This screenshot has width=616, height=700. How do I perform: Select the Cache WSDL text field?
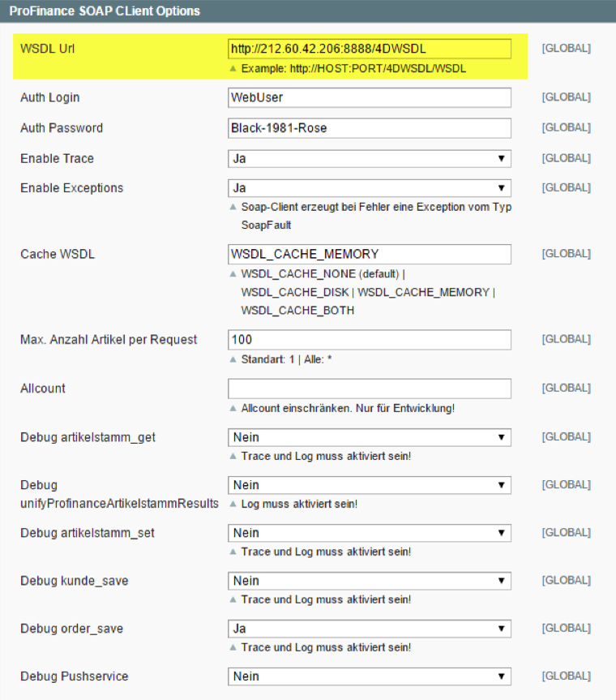[370, 254]
